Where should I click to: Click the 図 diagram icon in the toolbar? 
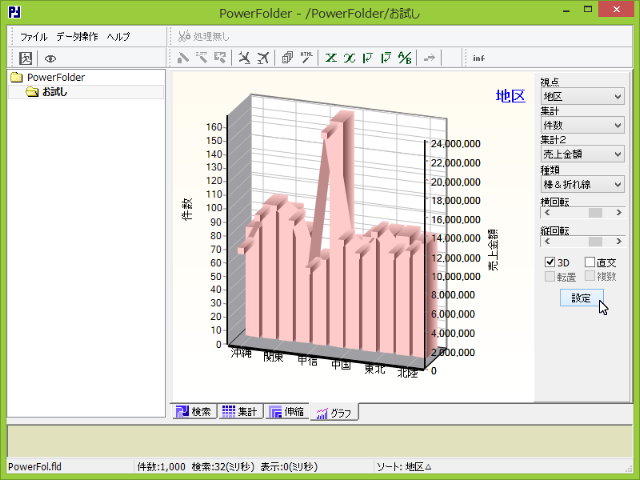26,58
